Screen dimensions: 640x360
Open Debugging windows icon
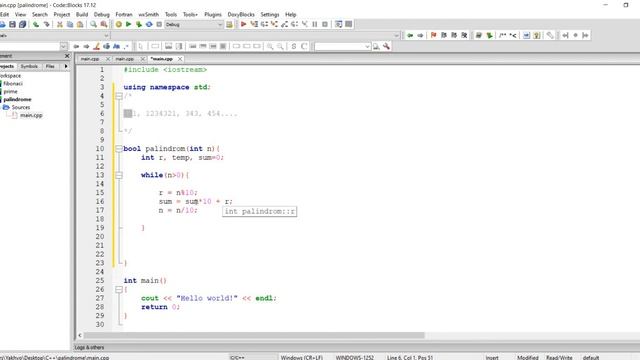coord(338,24)
